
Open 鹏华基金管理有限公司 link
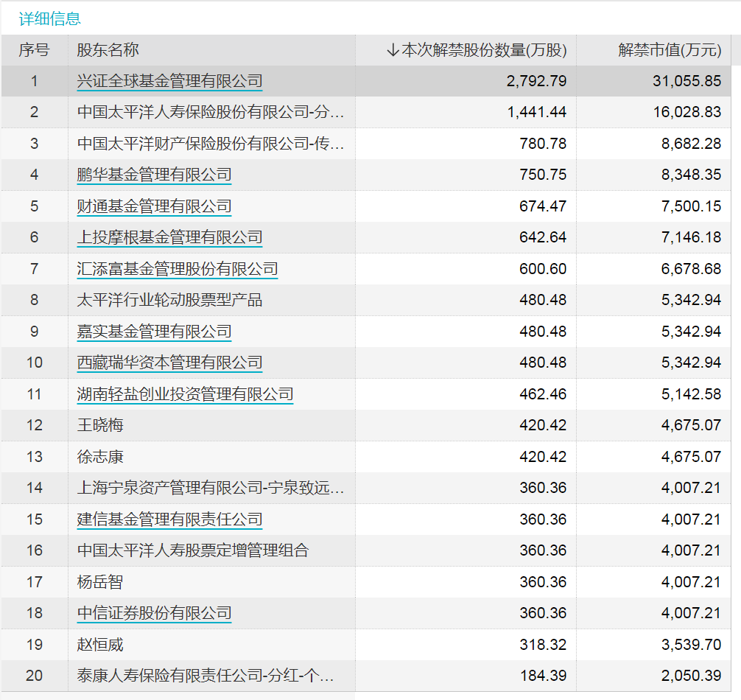[154, 175]
